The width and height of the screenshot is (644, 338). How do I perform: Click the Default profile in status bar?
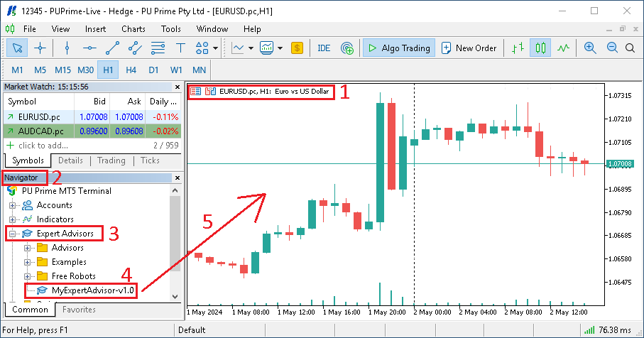192,330
